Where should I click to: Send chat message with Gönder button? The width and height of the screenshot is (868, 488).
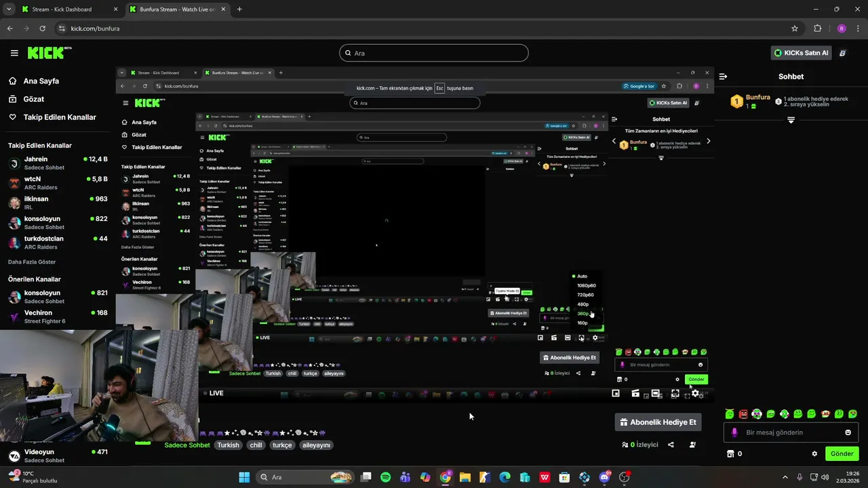click(x=842, y=453)
